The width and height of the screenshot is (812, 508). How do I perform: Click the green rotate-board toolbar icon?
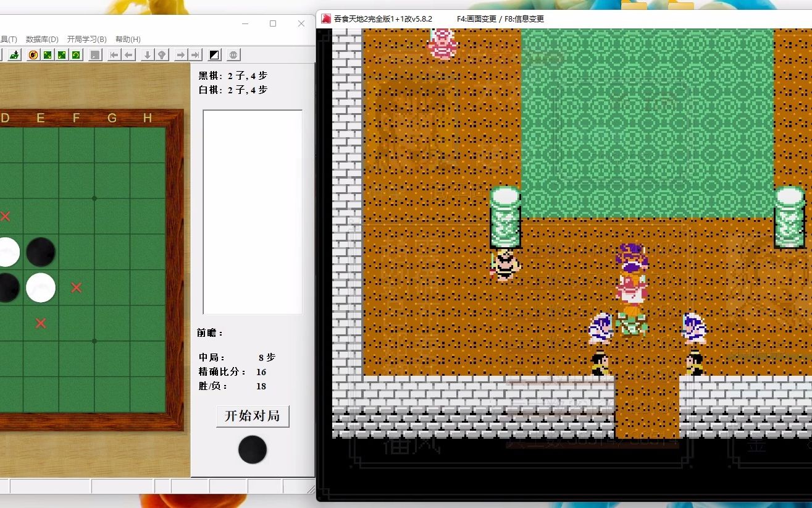[76, 55]
